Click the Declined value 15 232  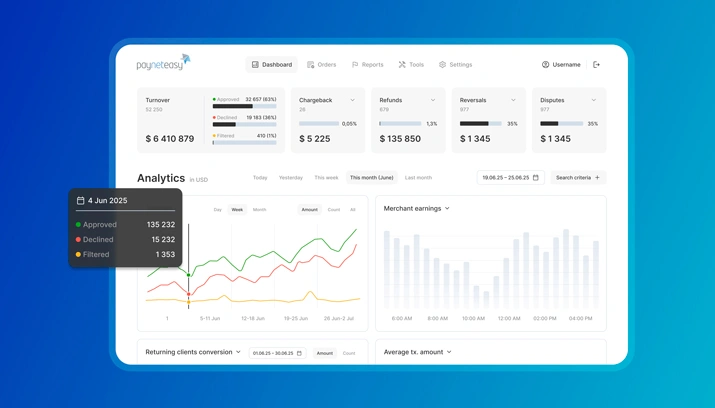coord(163,239)
